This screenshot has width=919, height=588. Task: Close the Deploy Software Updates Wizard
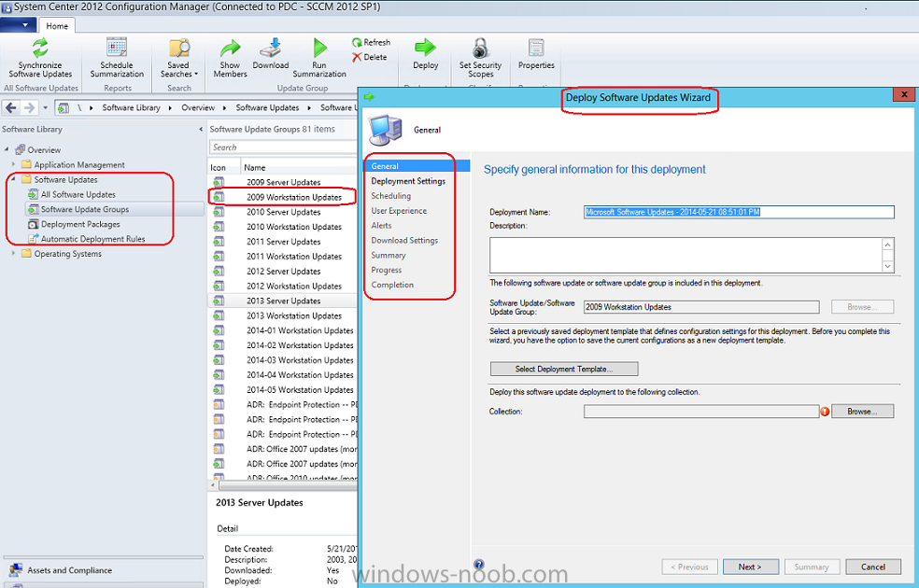tap(904, 94)
